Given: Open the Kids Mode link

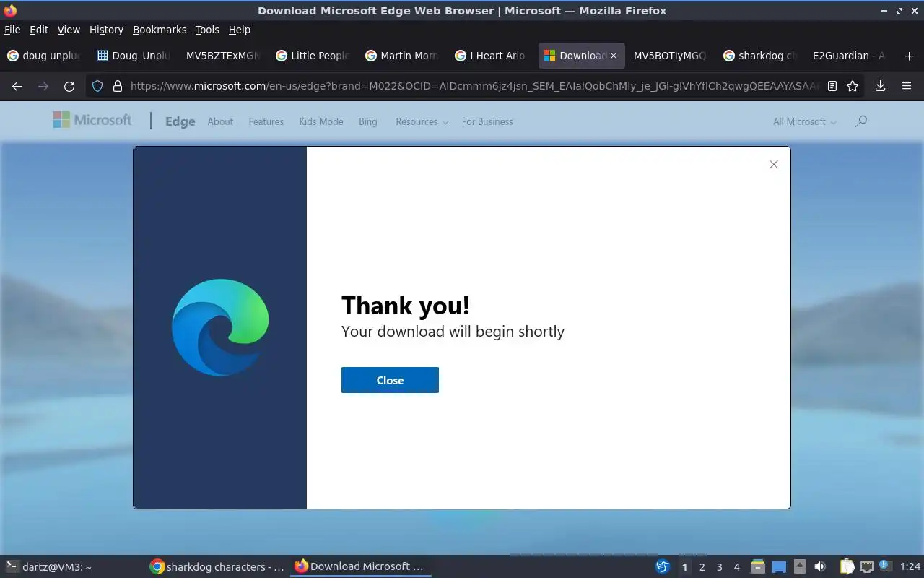Looking at the screenshot, I should coord(321,121).
